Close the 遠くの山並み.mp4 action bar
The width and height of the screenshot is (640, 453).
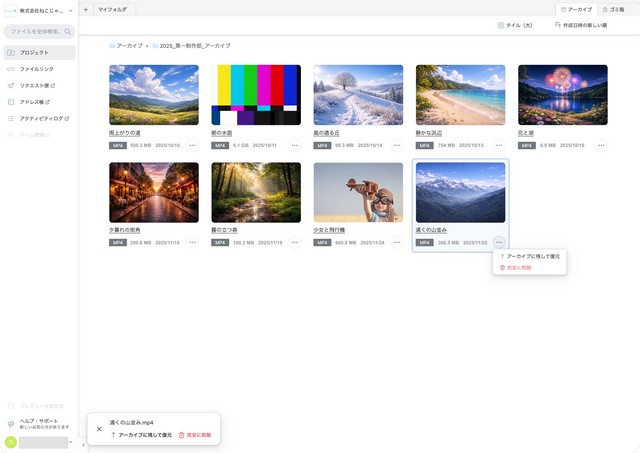99,429
